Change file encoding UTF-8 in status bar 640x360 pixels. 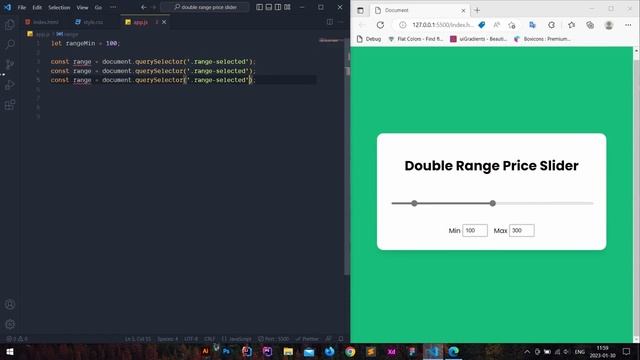coord(191,339)
